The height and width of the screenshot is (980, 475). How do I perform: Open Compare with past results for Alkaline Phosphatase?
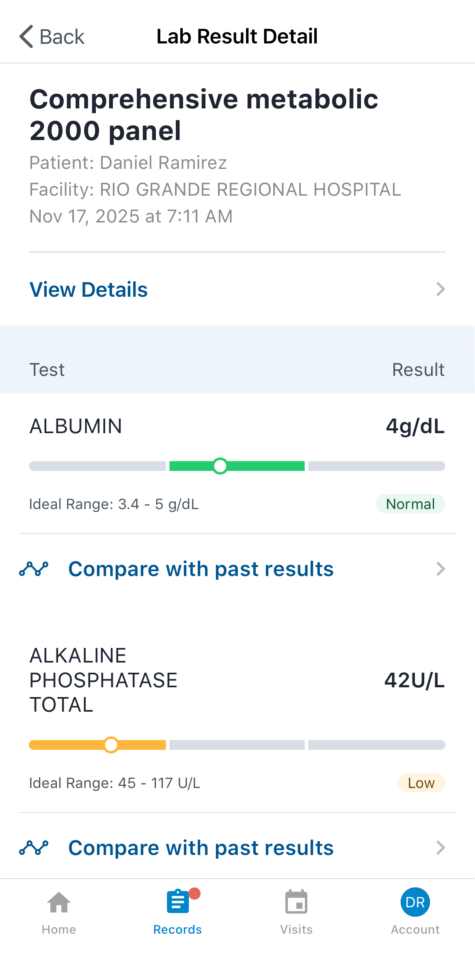[201, 848]
